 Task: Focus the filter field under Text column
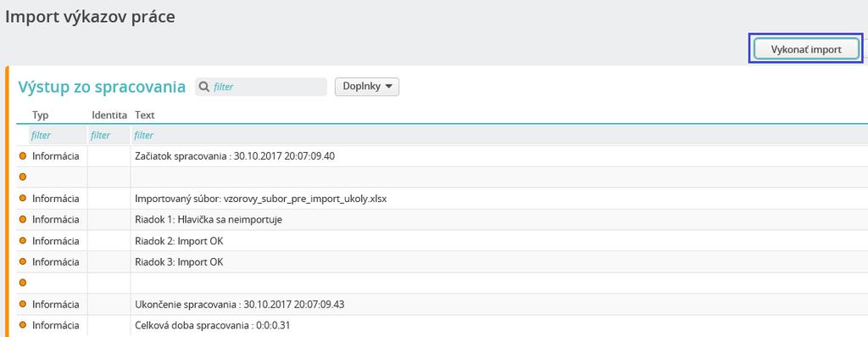pyautogui.click(x=498, y=135)
